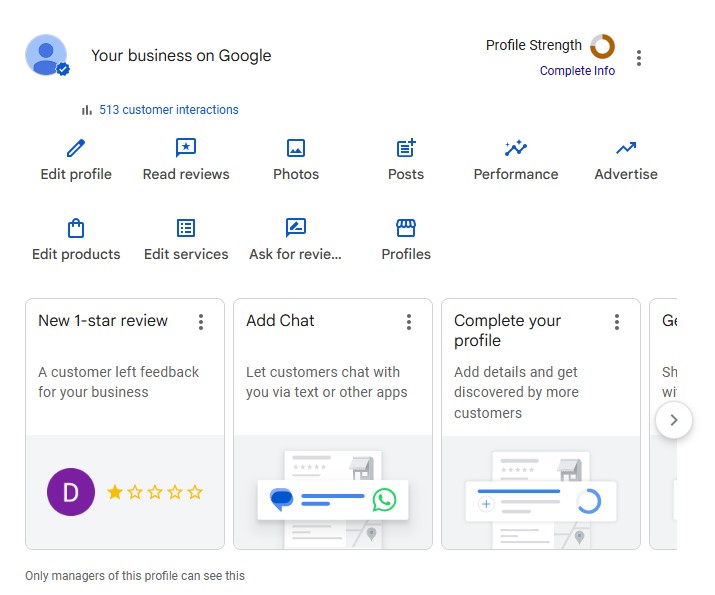Click the Edit profile label
Viewport: 715px width, 595px height.
pos(76,174)
